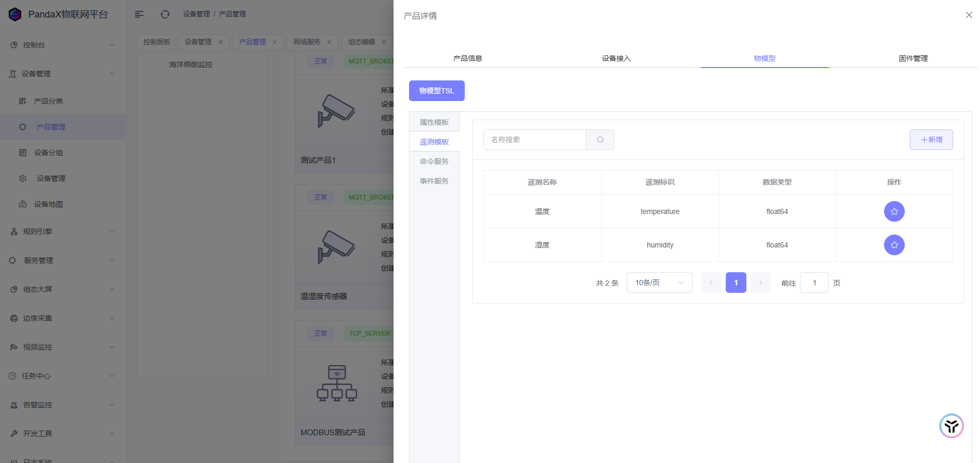The image size is (980, 463).
Task: Expand the 视频监控 menu section
Action: 63,347
